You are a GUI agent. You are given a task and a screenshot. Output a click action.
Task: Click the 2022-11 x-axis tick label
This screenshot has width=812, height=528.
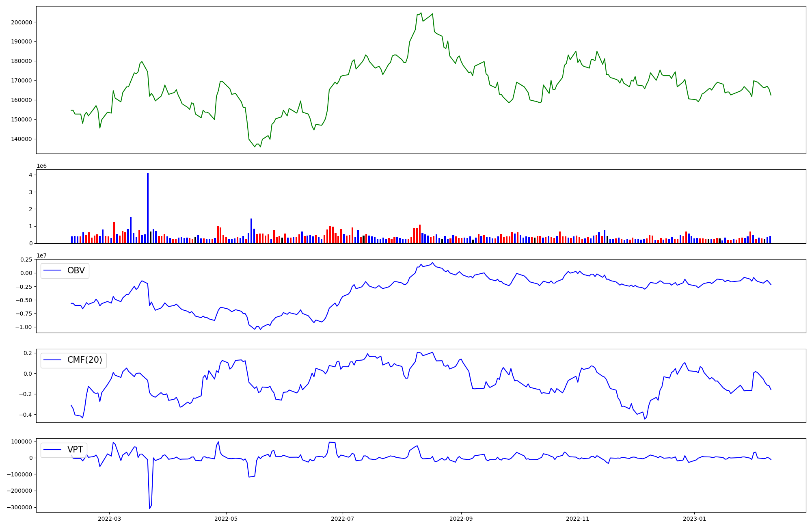578,519
